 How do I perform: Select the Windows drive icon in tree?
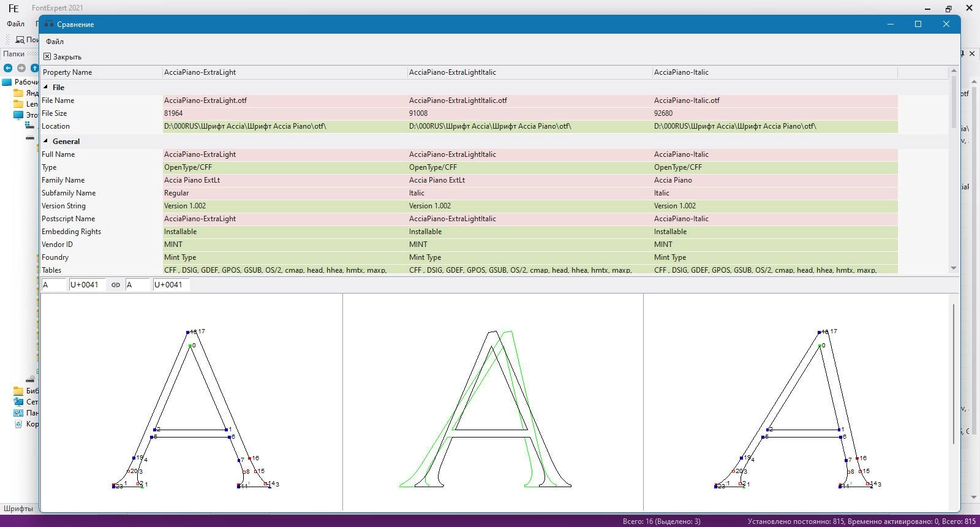(x=29, y=126)
